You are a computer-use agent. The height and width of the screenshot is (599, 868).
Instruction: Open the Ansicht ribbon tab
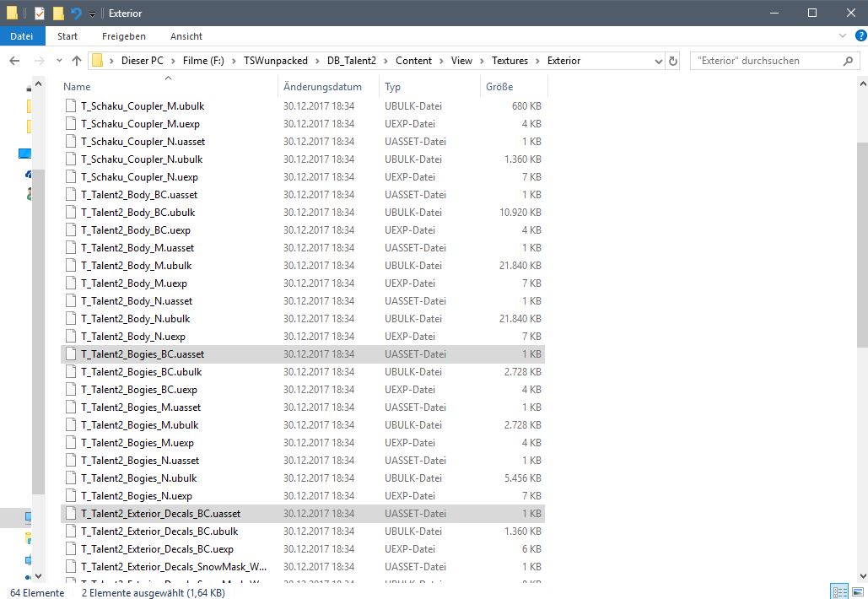[186, 36]
